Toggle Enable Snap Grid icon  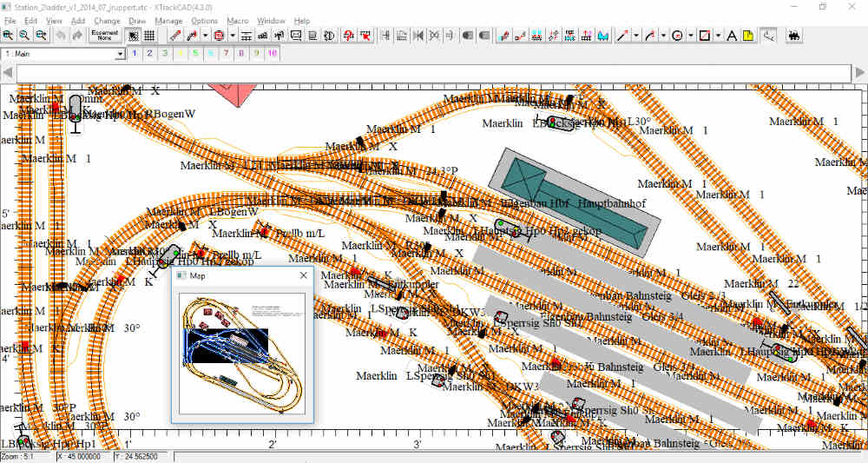tap(149, 36)
